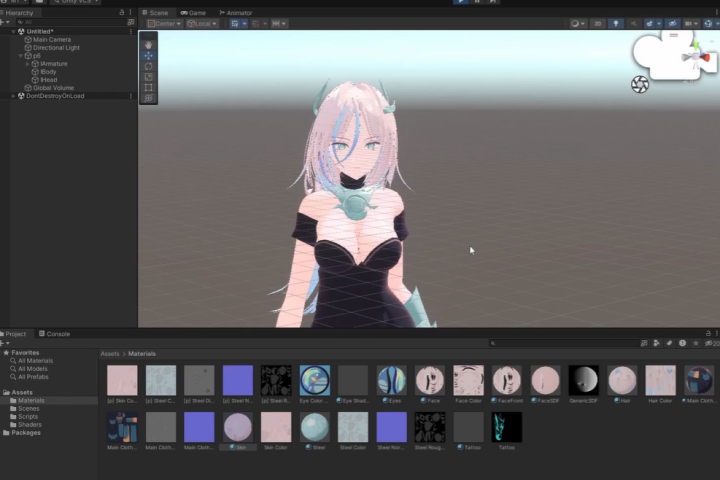Click the Project search field
Image resolution: width=720 pixels, height=480 pixels.
(x=563, y=343)
